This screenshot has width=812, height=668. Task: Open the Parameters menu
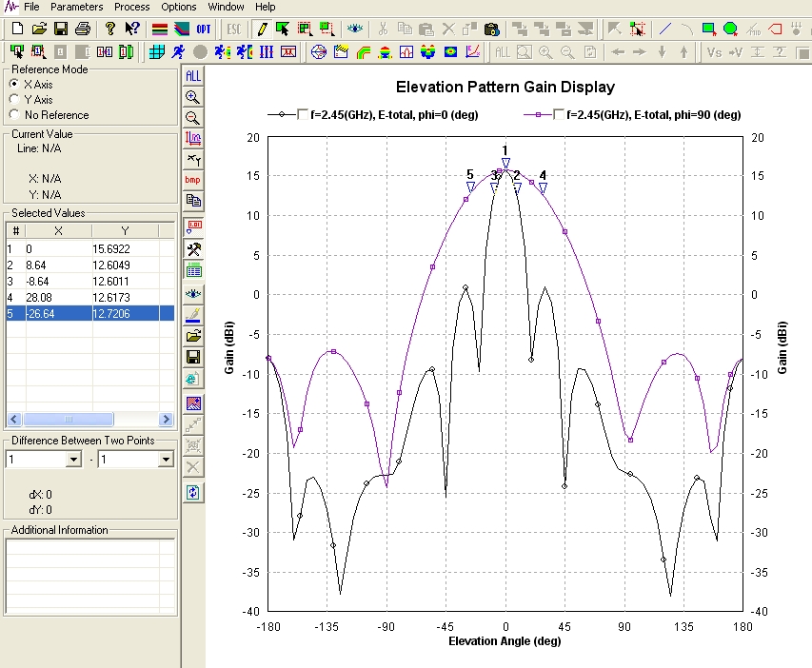coord(76,7)
